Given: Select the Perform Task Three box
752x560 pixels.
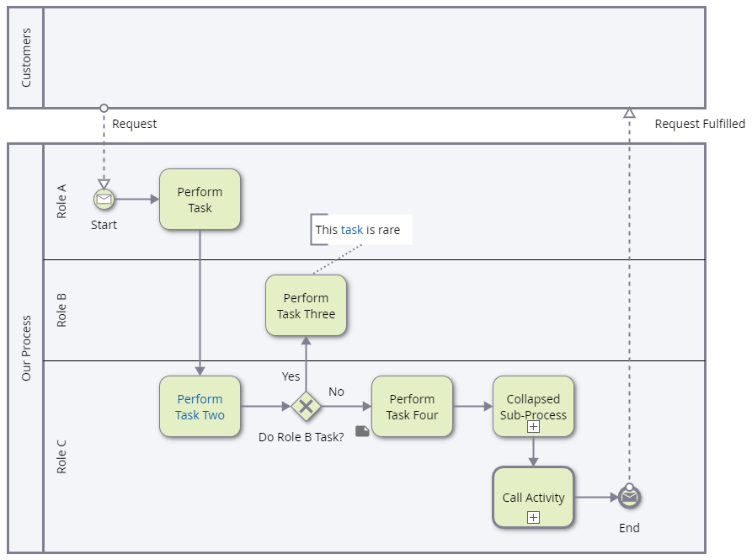Looking at the screenshot, I should [x=306, y=306].
